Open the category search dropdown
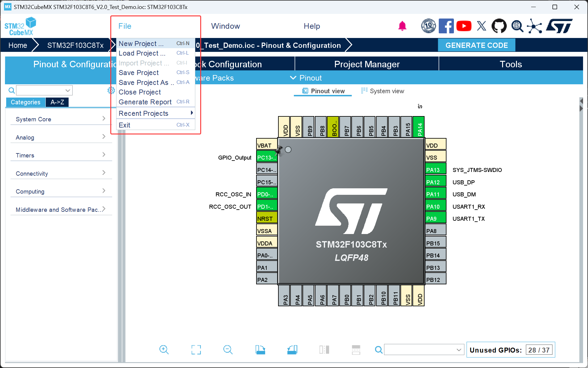The width and height of the screenshot is (588, 368). click(x=68, y=90)
